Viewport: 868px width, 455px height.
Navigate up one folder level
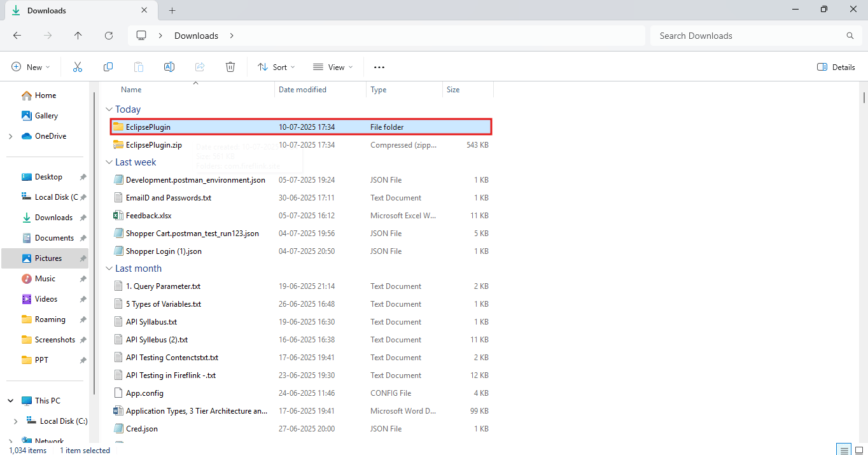click(78, 36)
